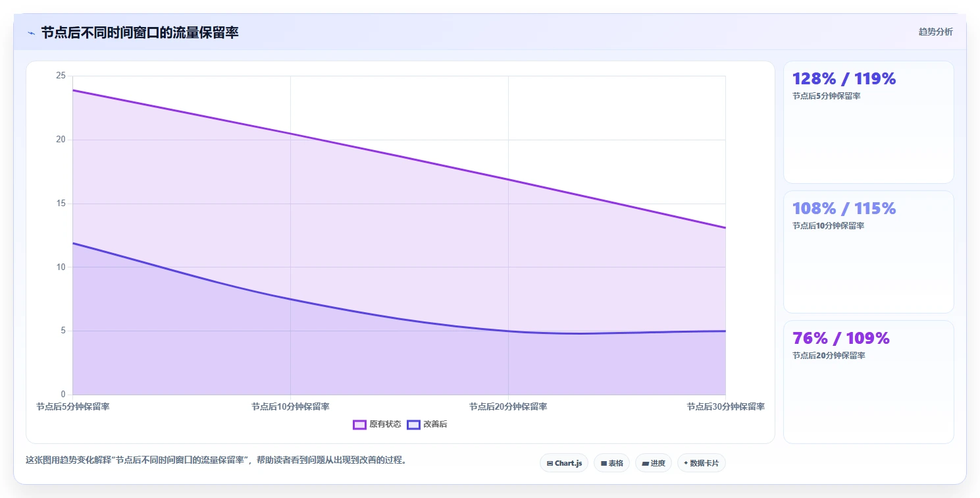Screen dimensions: 980x498
Task: Open the 76% / 109% retention card
Action: 868,382
